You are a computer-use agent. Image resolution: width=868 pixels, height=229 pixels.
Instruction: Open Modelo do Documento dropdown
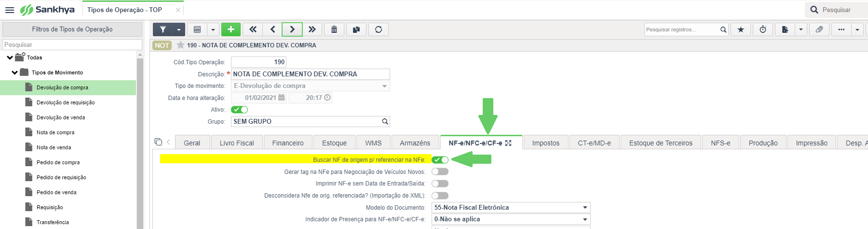pyautogui.click(x=585, y=207)
